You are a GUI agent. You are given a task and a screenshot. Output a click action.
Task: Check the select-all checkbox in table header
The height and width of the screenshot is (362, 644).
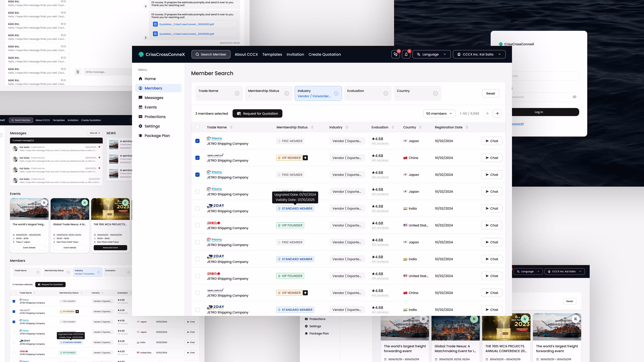pos(197,127)
